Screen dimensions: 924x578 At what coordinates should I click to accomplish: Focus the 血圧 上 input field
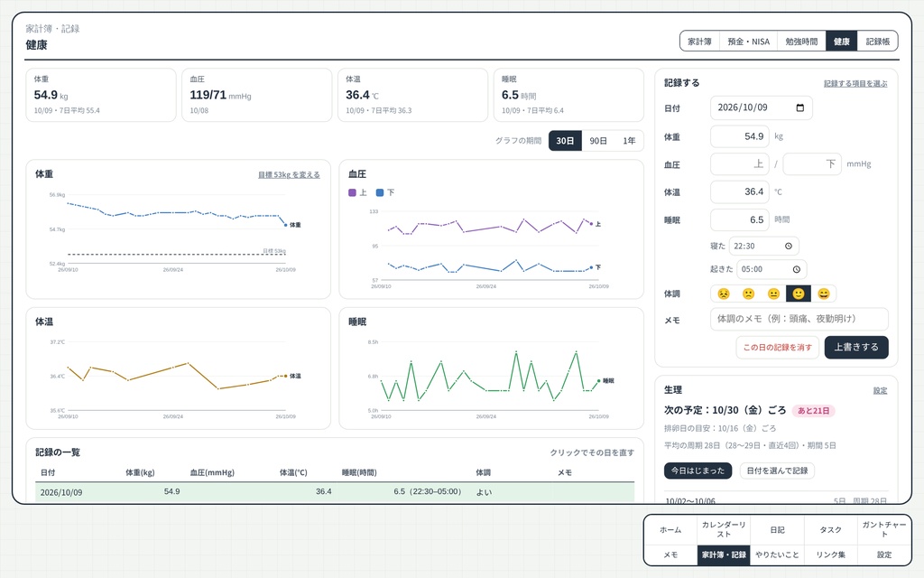[740, 164]
